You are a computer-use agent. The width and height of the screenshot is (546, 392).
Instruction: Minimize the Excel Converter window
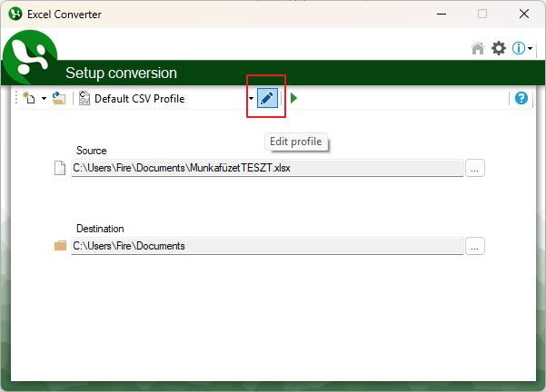click(442, 14)
